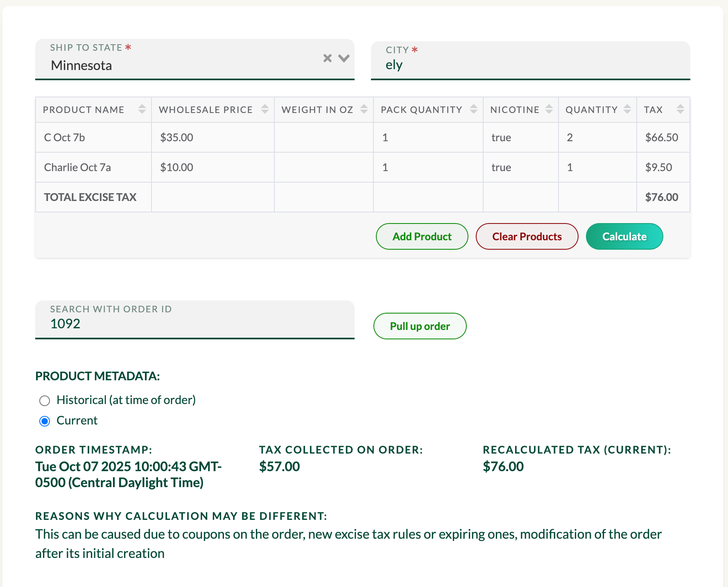
Task: Sort by Wholesale Price sort arrows
Action: pyautogui.click(x=265, y=109)
